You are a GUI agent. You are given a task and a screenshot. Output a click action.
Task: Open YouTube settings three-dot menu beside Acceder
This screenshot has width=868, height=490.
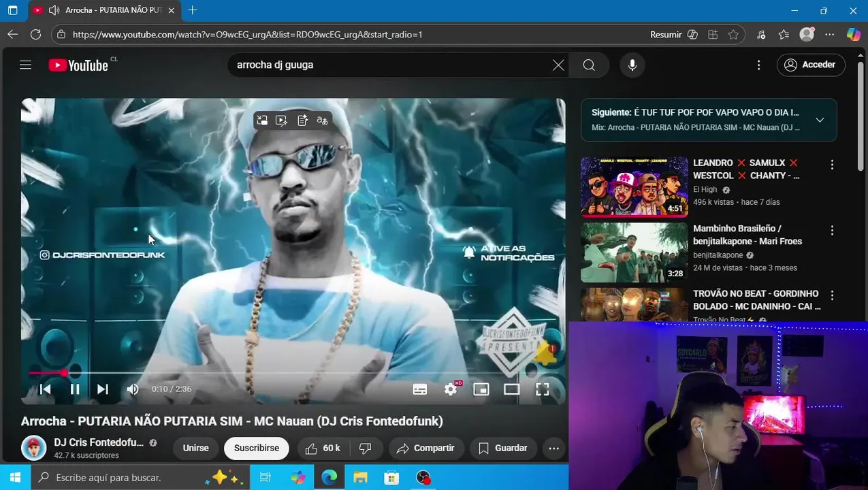tap(759, 65)
